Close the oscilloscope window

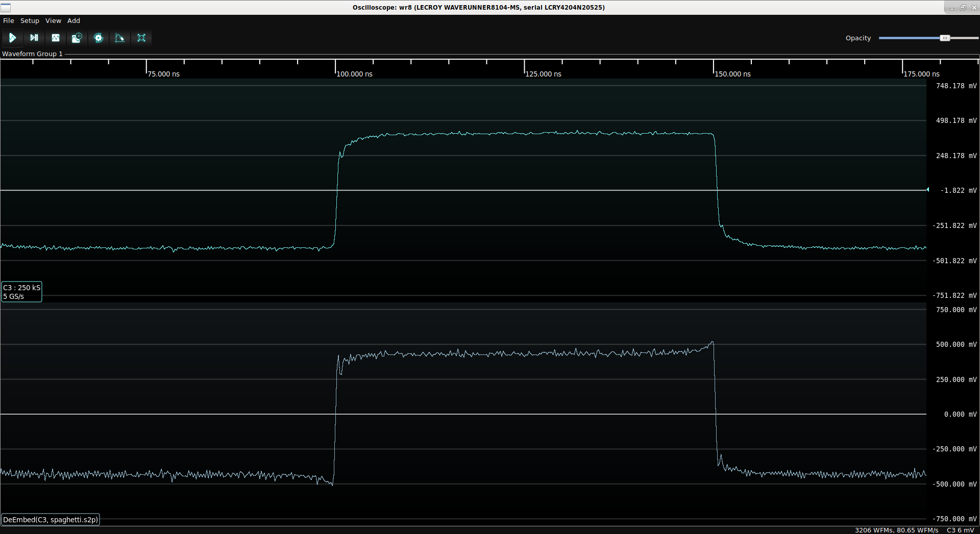(974, 8)
